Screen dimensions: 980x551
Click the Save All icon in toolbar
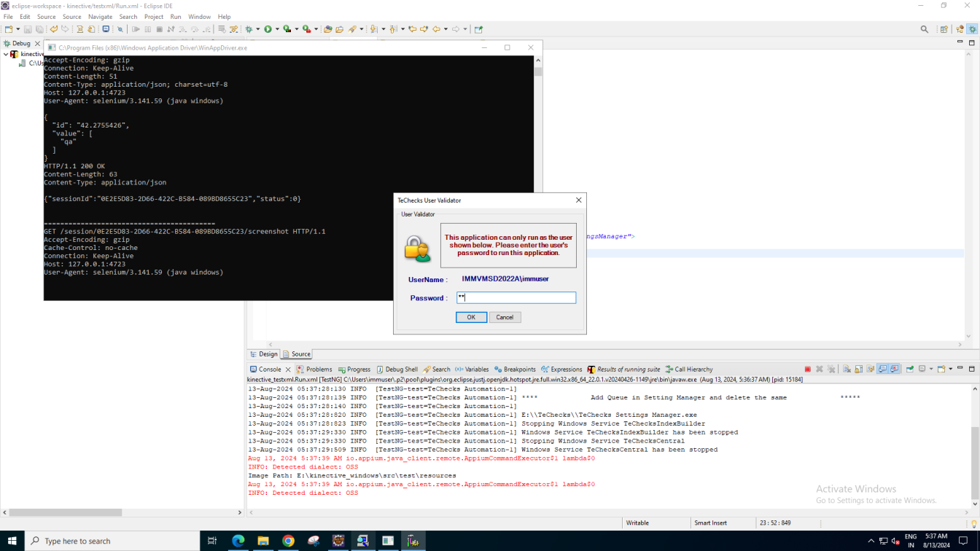click(39, 29)
